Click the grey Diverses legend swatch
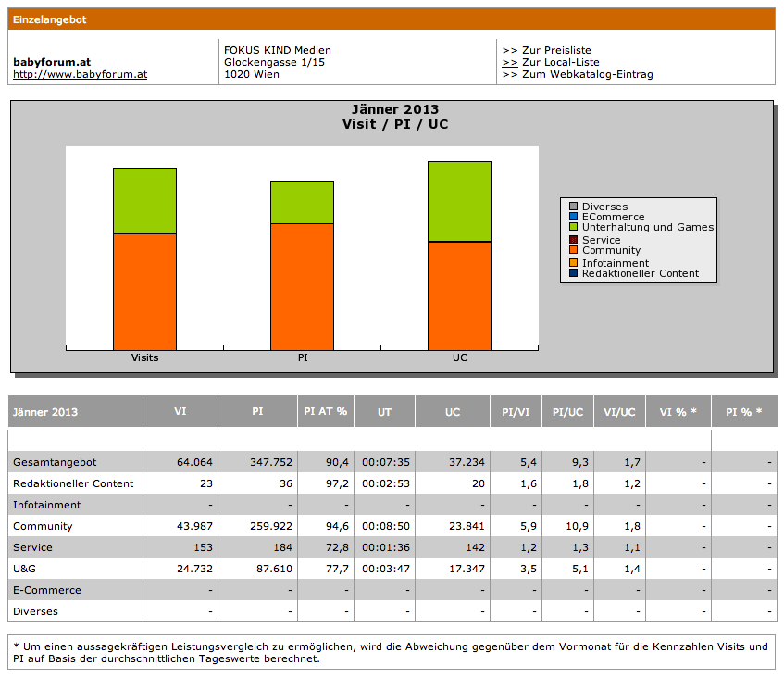784x677 pixels. click(x=574, y=207)
